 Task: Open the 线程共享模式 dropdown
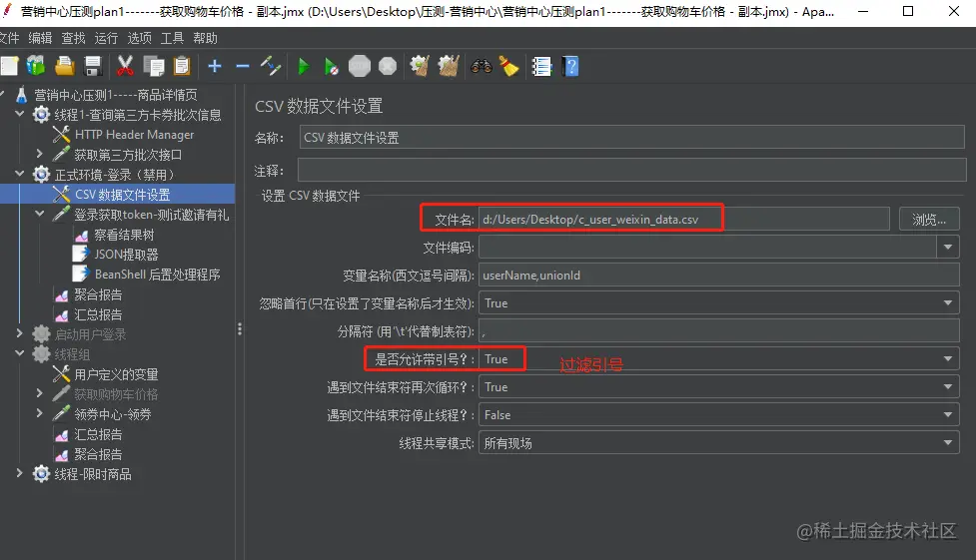(719, 443)
